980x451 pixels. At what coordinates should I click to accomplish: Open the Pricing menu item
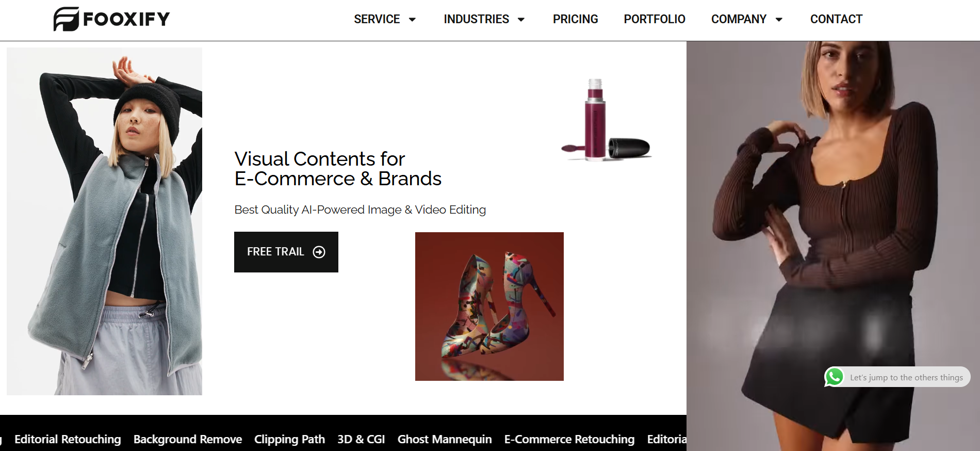575,19
